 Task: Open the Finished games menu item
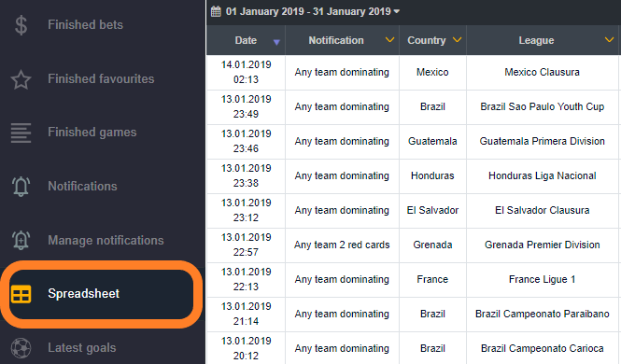pos(92,133)
